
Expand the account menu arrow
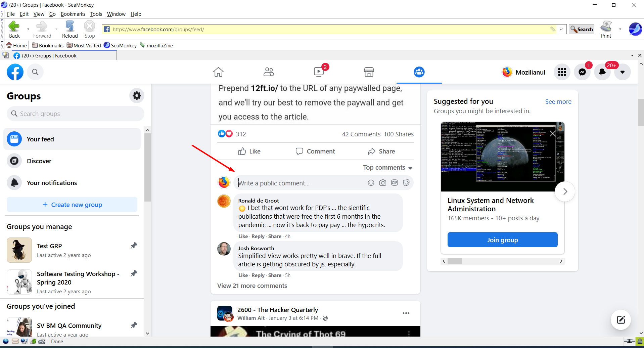[622, 72]
